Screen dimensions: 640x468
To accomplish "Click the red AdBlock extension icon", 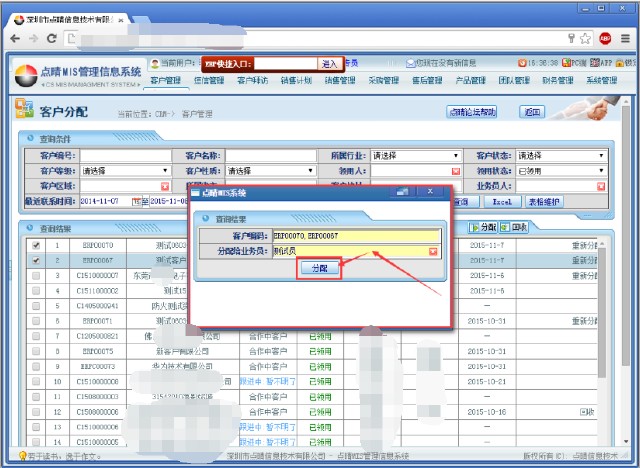I will [605, 38].
